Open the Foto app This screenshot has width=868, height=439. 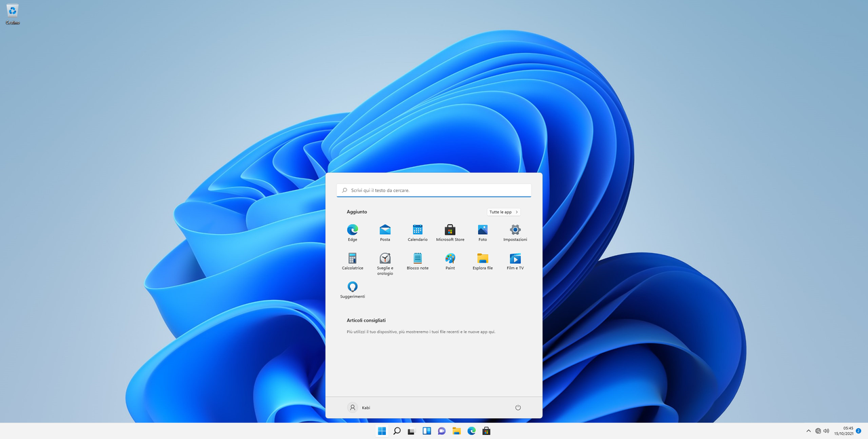[483, 233]
